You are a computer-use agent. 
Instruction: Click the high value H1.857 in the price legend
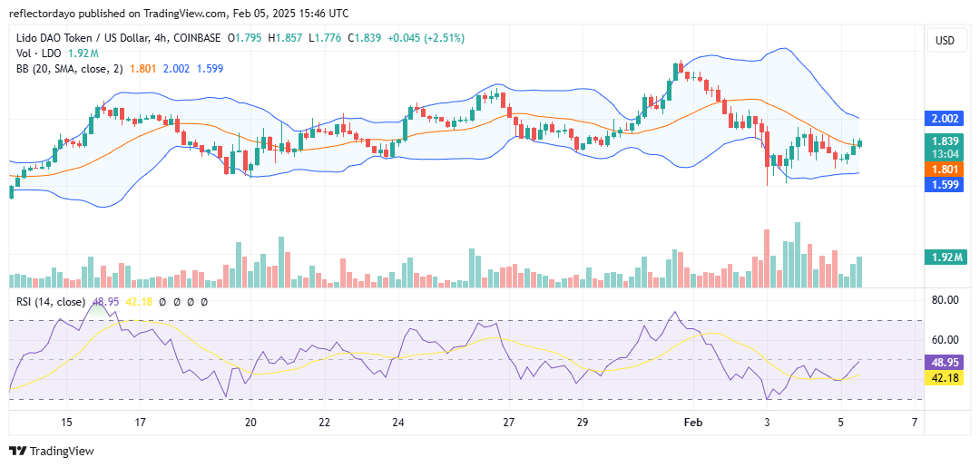point(285,38)
